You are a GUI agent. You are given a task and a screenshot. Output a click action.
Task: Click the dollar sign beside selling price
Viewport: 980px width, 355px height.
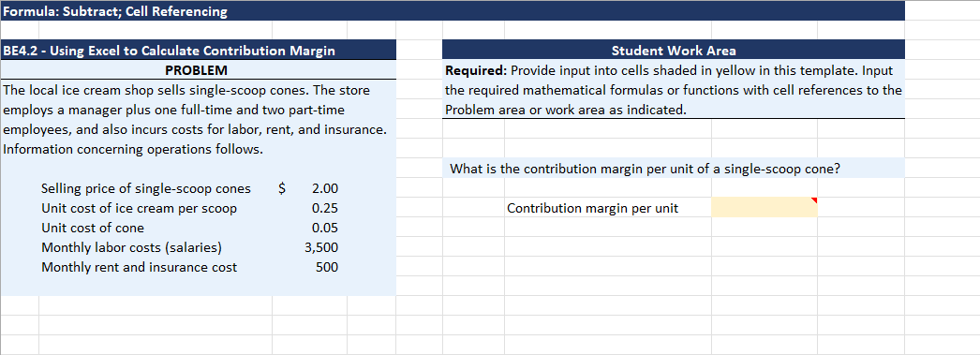pyautogui.click(x=282, y=188)
